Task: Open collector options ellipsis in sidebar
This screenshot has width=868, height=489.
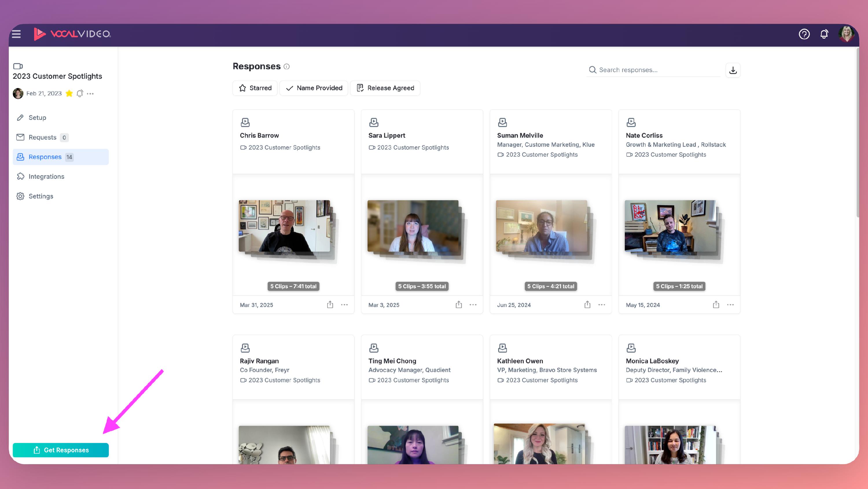Action: click(x=90, y=94)
